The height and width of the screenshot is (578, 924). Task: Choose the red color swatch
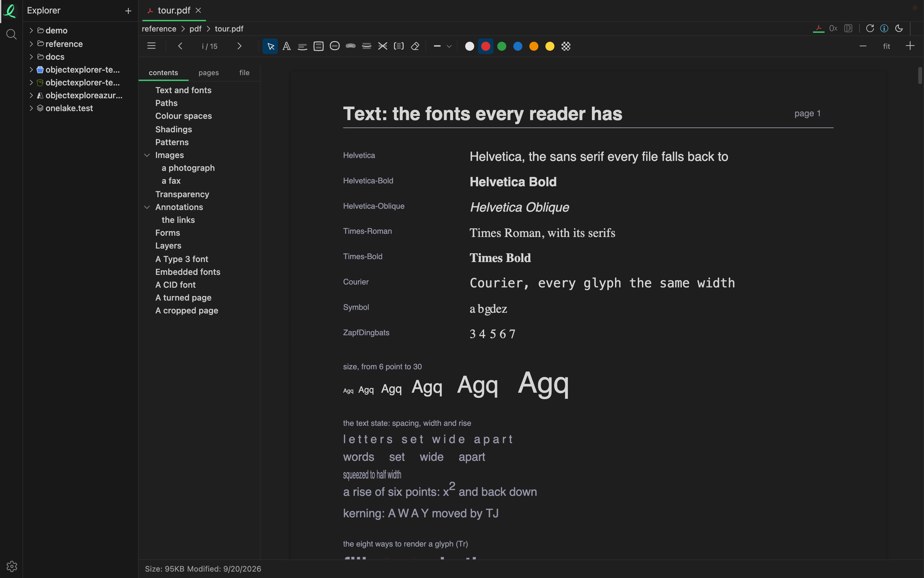[486, 46]
